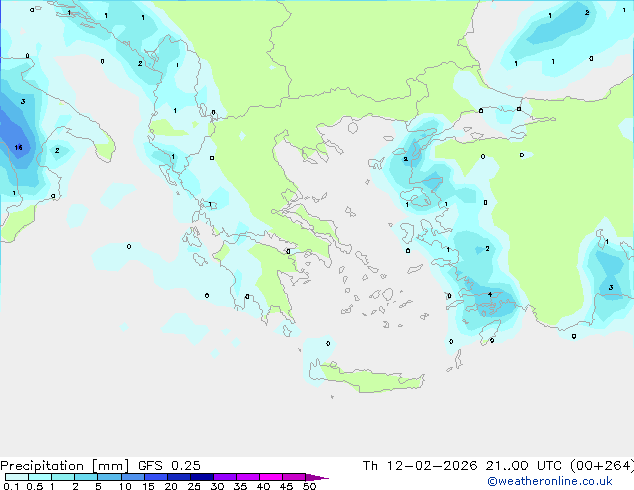Viewport: 634px width, 490px height.
Task: Click the '0.1' legend scale label
Action: pos(11,486)
